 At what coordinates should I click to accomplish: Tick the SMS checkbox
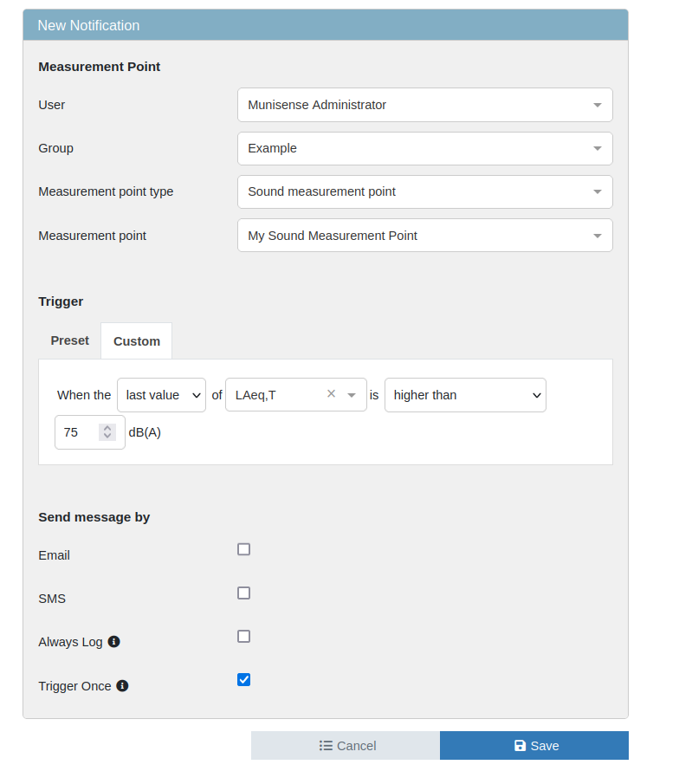coord(244,593)
